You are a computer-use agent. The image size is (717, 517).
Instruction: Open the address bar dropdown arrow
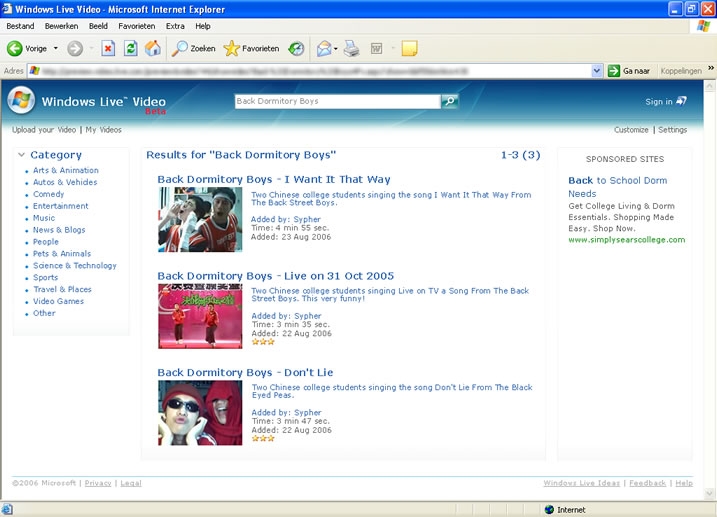point(596,71)
